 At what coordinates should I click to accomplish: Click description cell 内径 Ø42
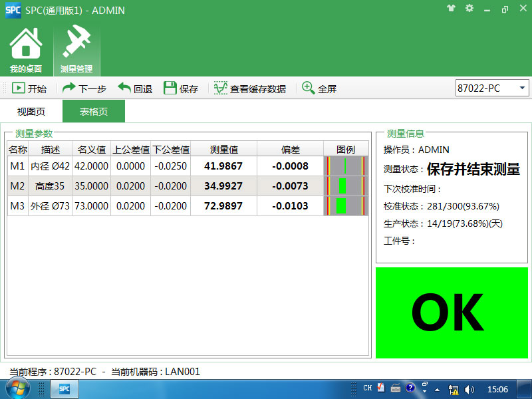(x=51, y=166)
